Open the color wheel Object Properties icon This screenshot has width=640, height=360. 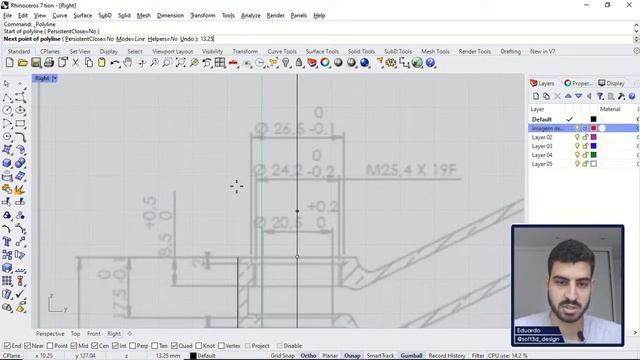[325, 63]
